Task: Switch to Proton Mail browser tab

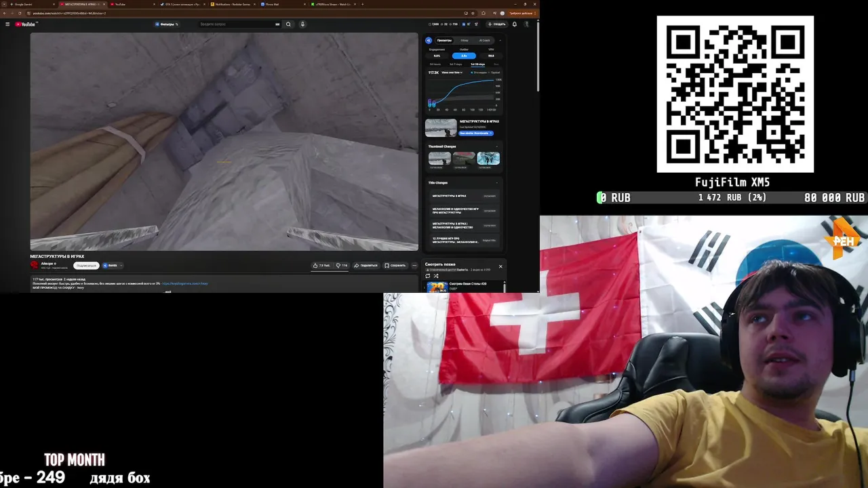Action: coord(283,4)
